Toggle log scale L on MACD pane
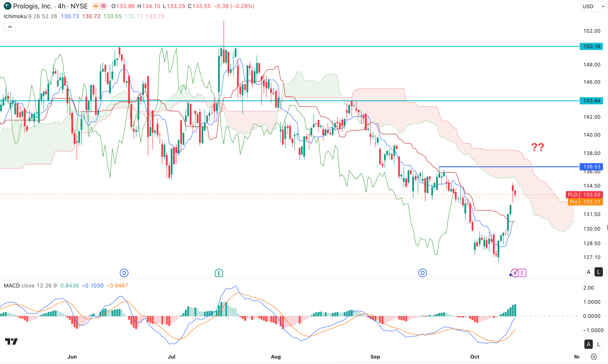Screen dimensions: 608x364 click(x=598, y=344)
